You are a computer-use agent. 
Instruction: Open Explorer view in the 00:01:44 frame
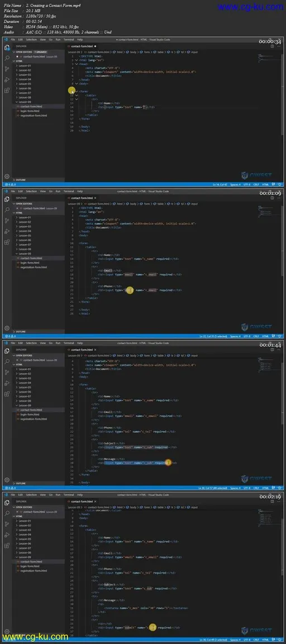coord(7,350)
